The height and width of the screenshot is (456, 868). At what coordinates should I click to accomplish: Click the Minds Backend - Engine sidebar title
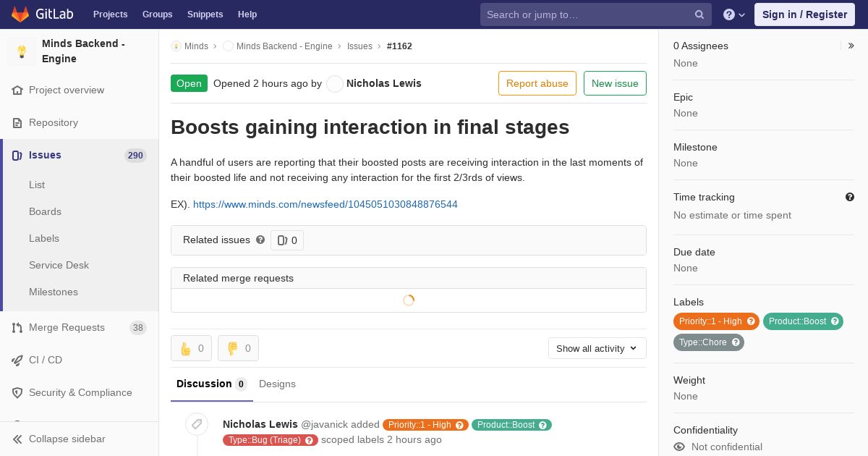(x=83, y=51)
